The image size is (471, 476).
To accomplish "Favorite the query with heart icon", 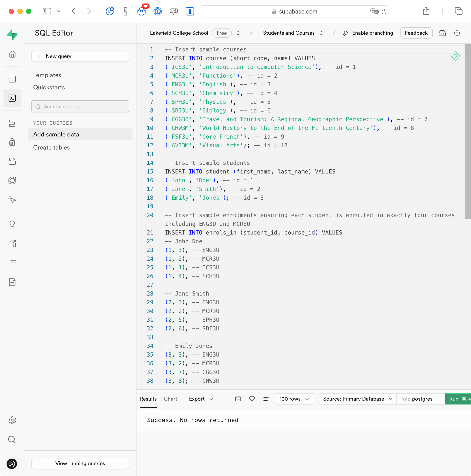I will click(252, 399).
